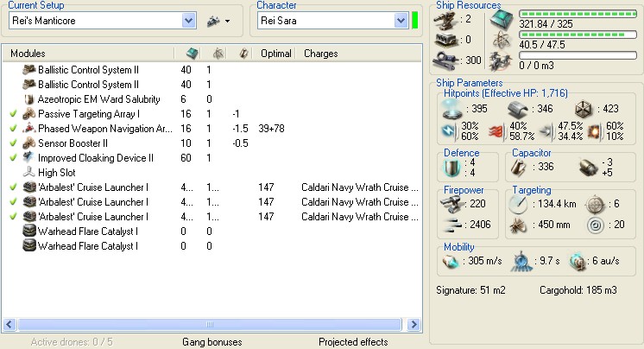Click the Phased Weapon Navigation Array module icon
This screenshot has height=349, width=644.
28,128
